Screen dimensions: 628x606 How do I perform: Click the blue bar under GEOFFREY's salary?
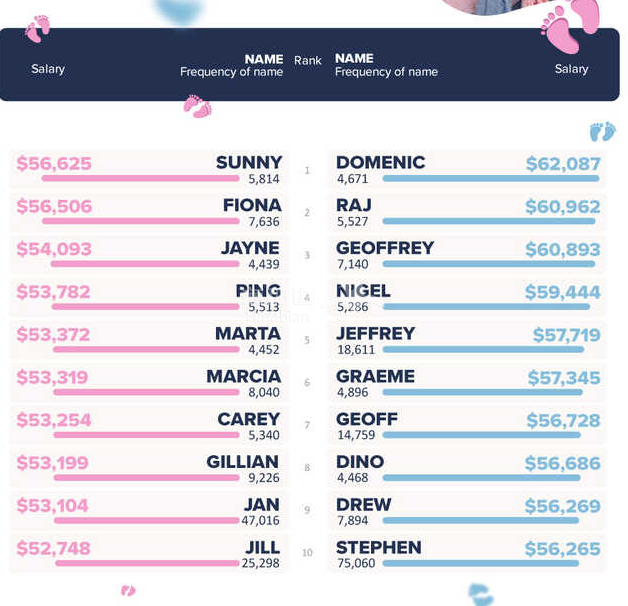(x=489, y=264)
